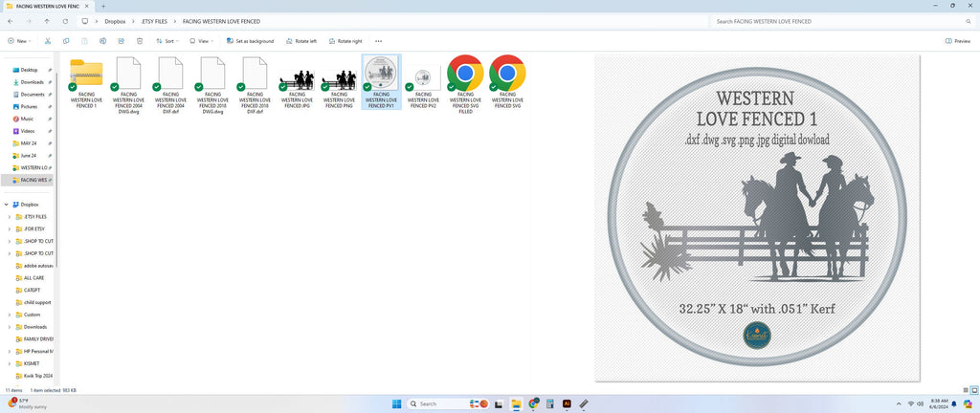Collapse the Dropbox tree node

pos(7,205)
